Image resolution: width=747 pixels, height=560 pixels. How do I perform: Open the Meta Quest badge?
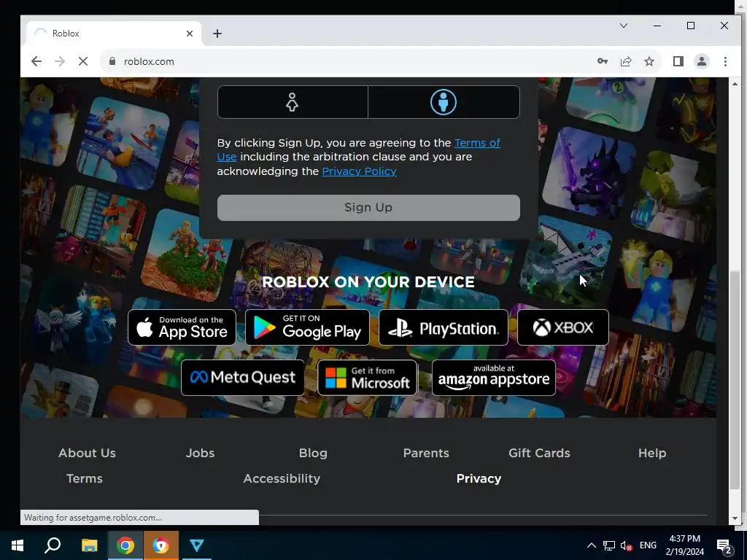tap(242, 378)
